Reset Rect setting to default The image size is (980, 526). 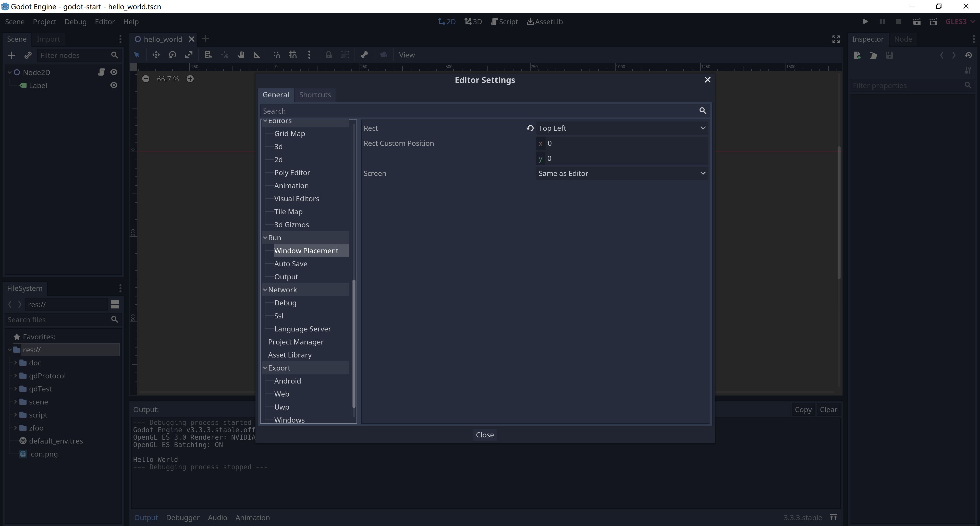coord(530,128)
